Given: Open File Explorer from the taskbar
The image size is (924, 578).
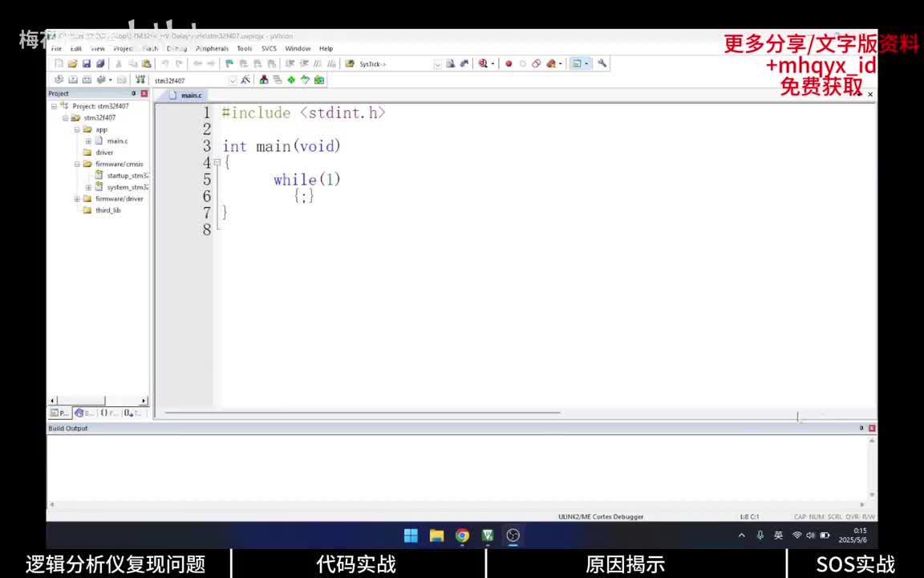Looking at the screenshot, I should [436, 535].
